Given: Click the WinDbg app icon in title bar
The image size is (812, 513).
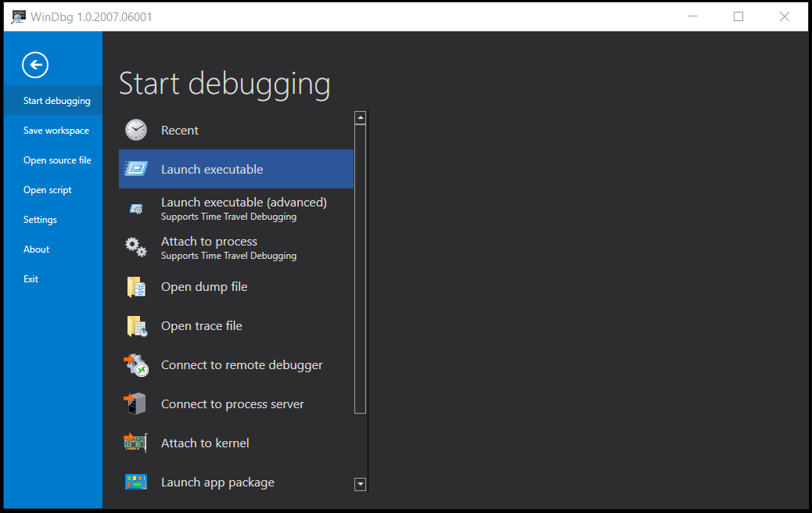Looking at the screenshot, I should pyautogui.click(x=18, y=16).
